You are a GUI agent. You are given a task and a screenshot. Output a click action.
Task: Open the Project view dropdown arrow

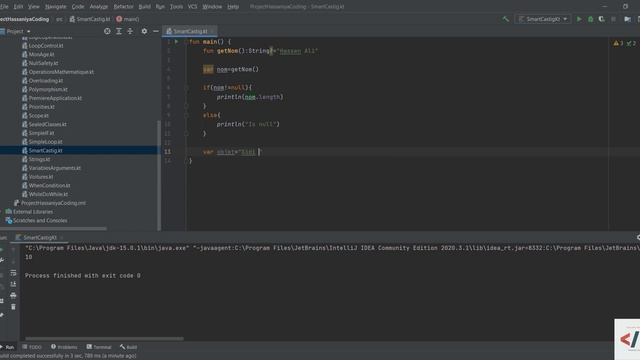[x=28, y=31]
